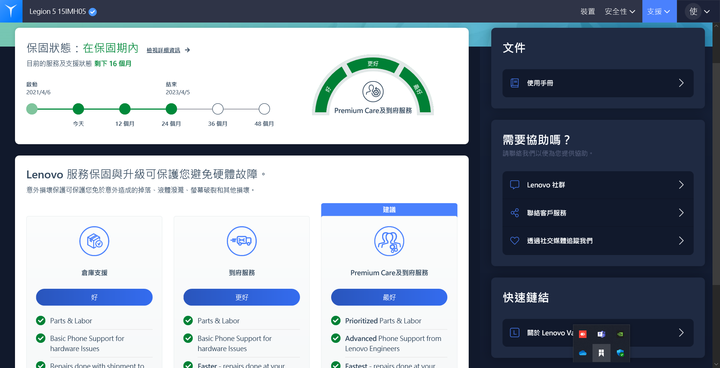Click the share icon for 聯絡客戶服務

pyautogui.click(x=515, y=213)
